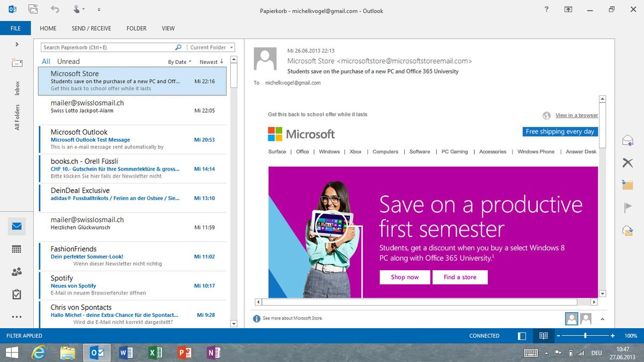Click the zoom slider handle in the status bar
The height and width of the screenshot is (362, 644).
[585, 336]
